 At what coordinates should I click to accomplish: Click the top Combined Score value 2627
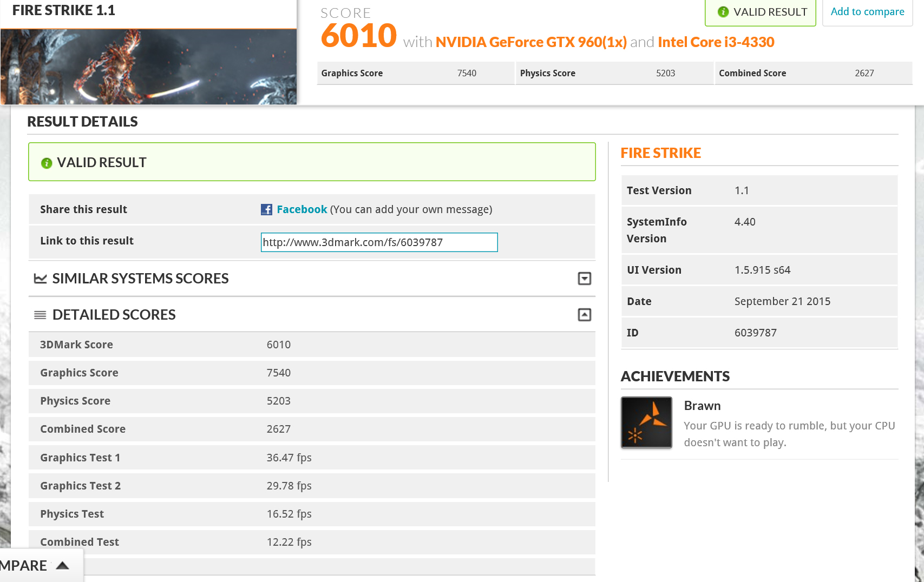click(x=864, y=73)
